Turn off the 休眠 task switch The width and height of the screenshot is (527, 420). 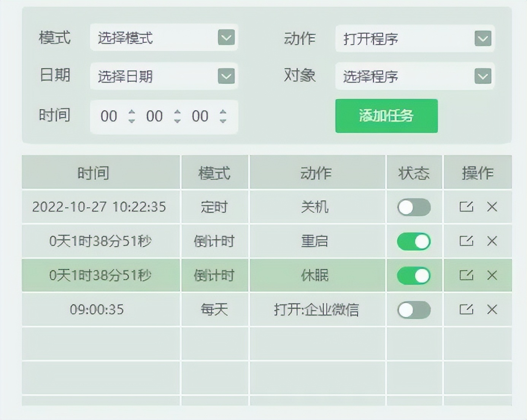pyautogui.click(x=414, y=275)
